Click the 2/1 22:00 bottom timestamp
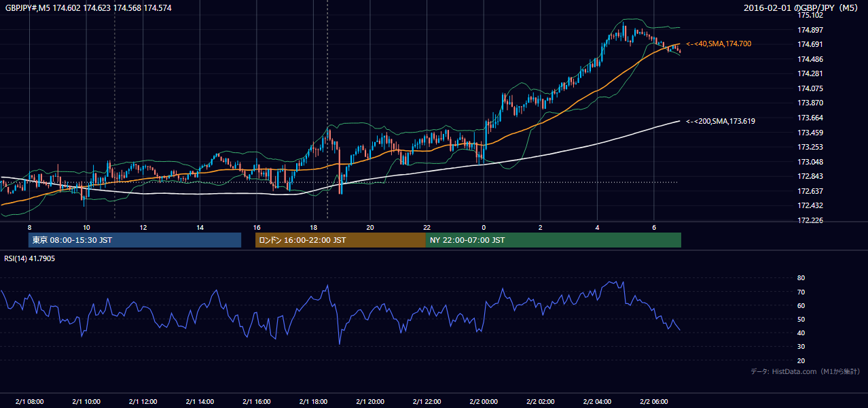Image resolution: width=868 pixels, height=408 pixels. (427, 401)
